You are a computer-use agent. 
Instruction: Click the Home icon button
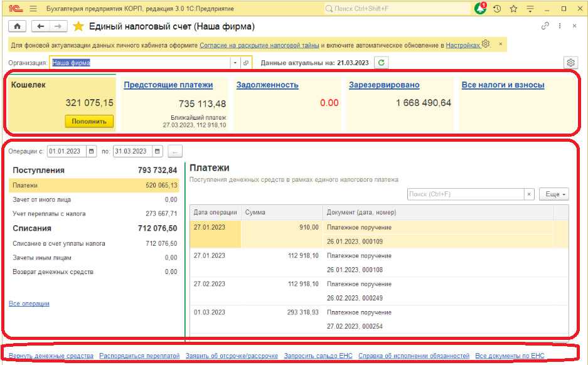pos(17,26)
